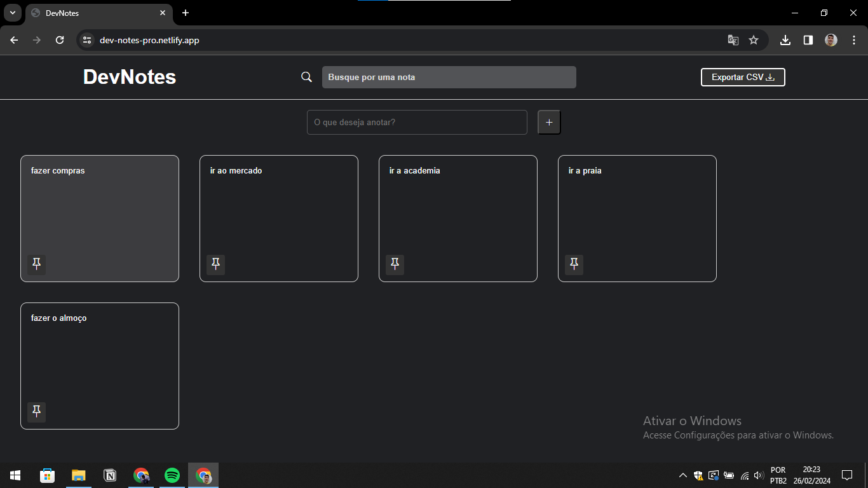Focus the "Busque por uma nota" search field
Image resolution: width=868 pixels, height=488 pixels.
[x=449, y=77]
